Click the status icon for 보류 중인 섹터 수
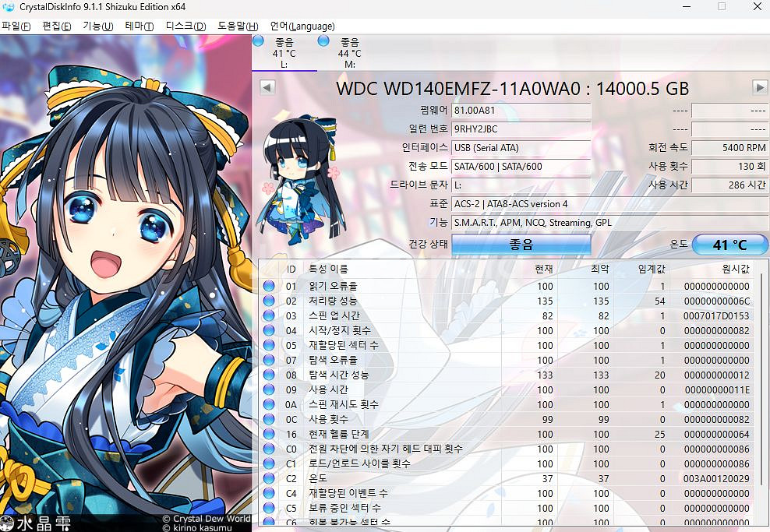Image resolution: width=770 pixels, height=532 pixels. click(x=269, y=507)
